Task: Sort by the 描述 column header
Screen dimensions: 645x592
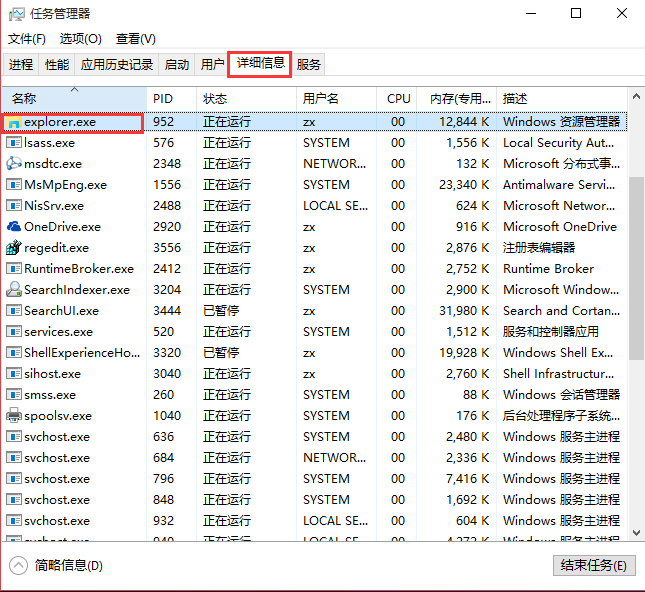Action: pyautogui.click(x=562, y=99)
